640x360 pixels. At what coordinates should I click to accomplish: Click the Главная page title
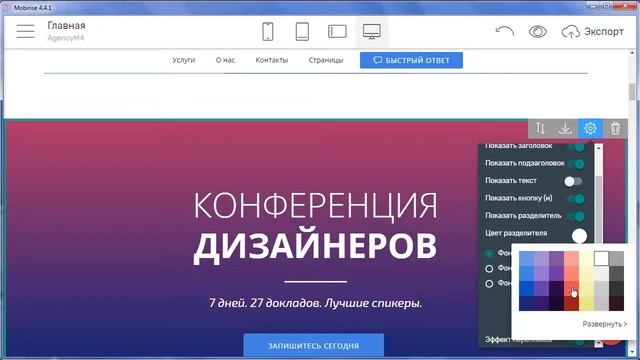click(67, 25)
